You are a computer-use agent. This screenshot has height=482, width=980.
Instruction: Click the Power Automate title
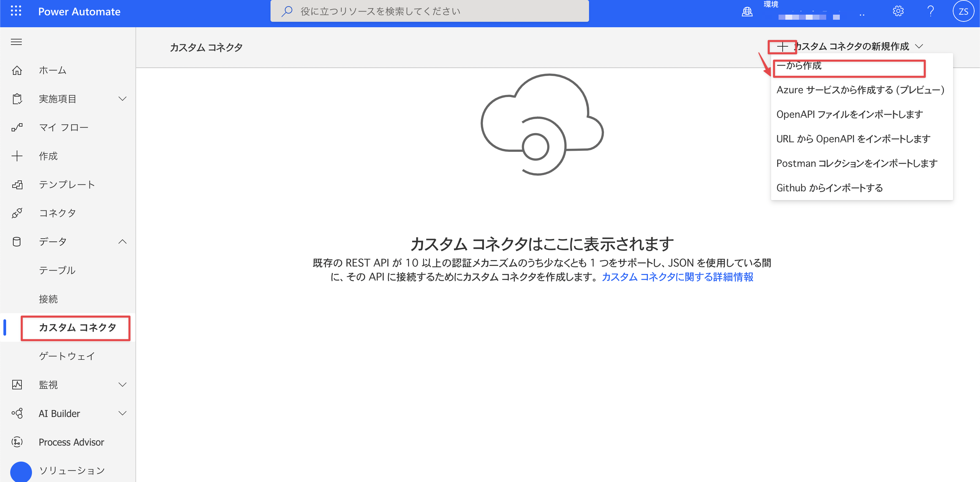coord(79,12)
